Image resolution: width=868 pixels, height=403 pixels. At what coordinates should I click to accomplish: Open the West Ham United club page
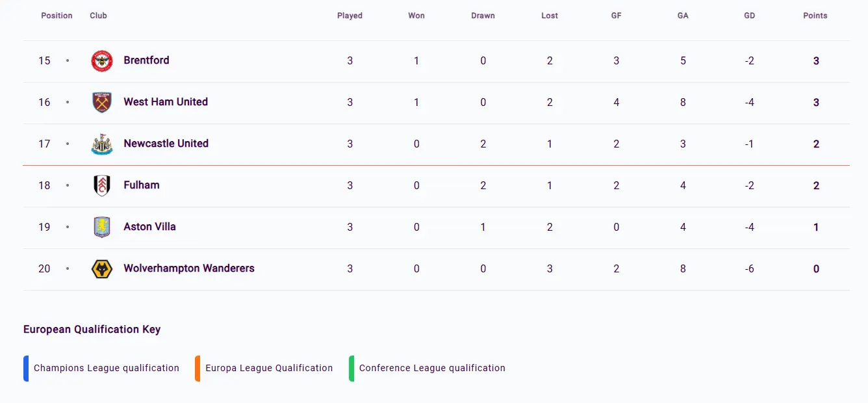pyautogui.click(x=165, y=102)
